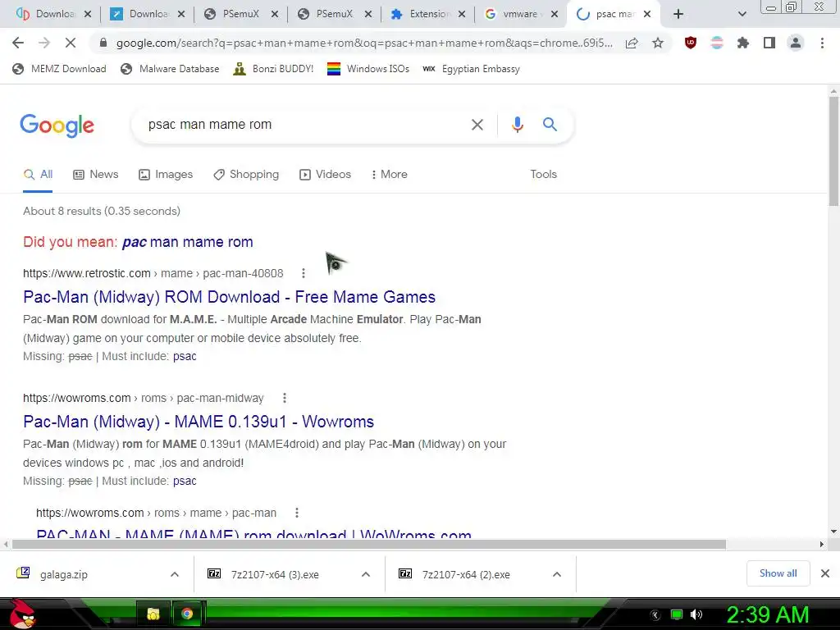Go to the Google homepage logo
The width and height of the screenshot is (840, 630).
click(57, 126)
